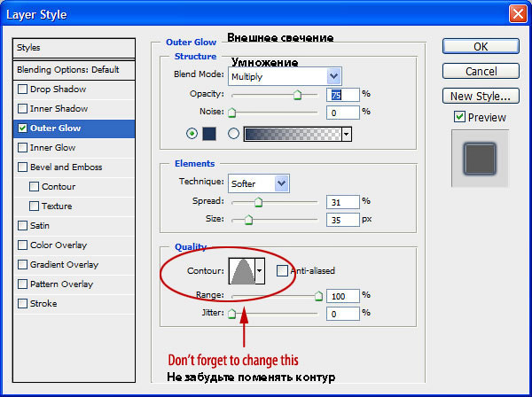
Task: Click the Spread slider handle
Action: (259, 202)
